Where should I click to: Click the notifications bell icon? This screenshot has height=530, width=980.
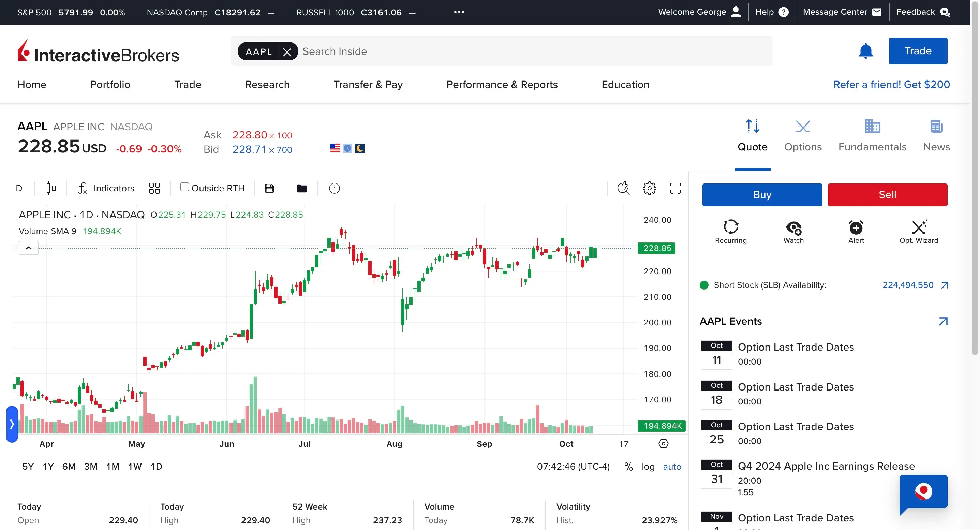pos(865,51)
